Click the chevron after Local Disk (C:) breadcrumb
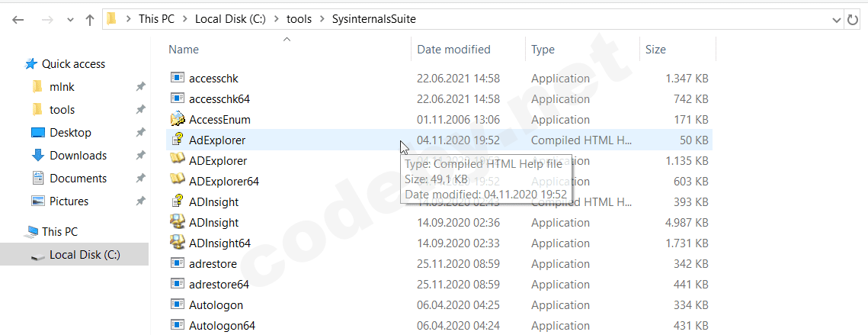 click(x=277, y=19)
